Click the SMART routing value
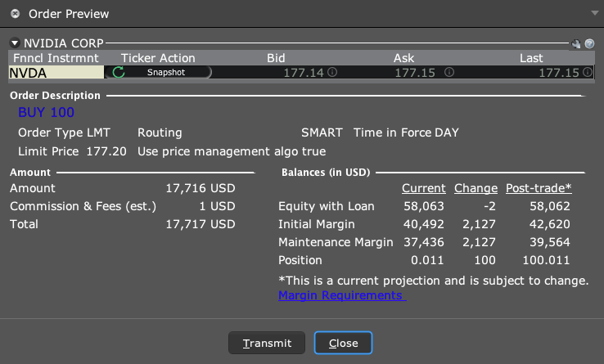604x364 pixels. click(322, 133)
